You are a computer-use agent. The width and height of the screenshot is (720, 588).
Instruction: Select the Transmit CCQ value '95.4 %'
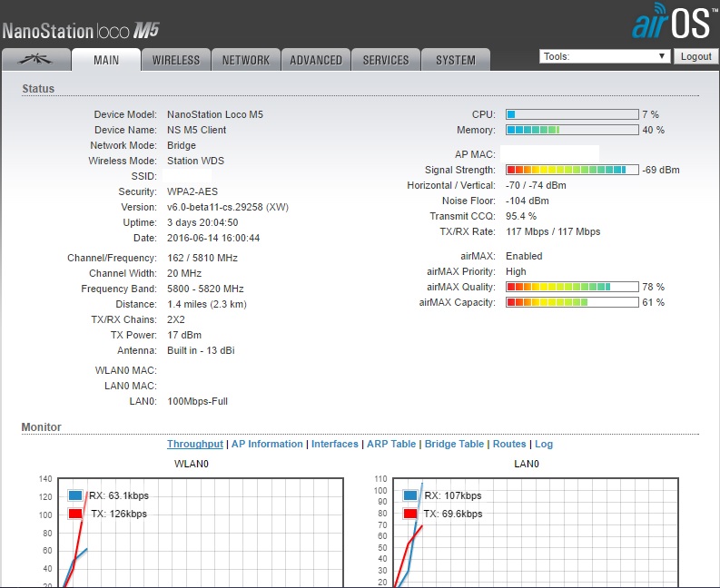521,216
